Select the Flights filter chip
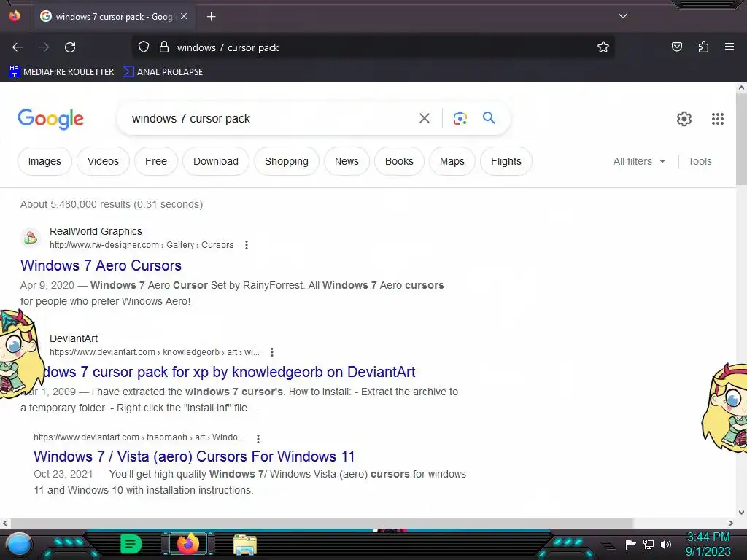This screenshot has height=560, width=747. click(506, 161)
